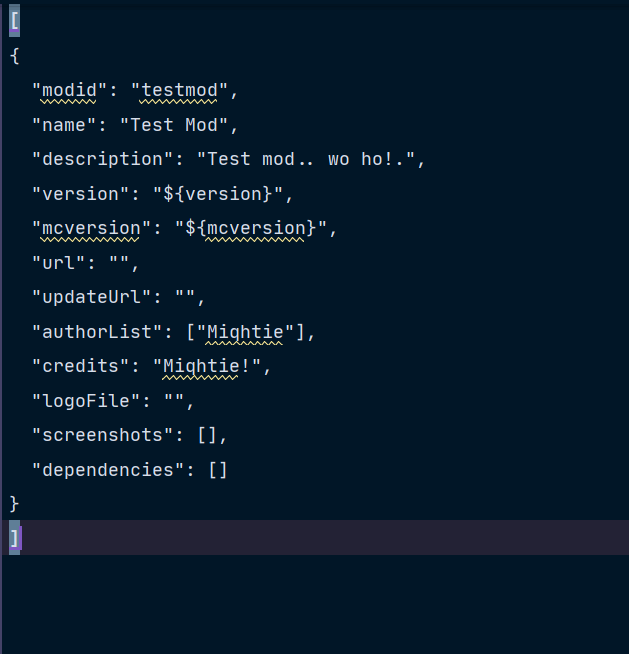Click the opening curly brace
Screen dimensions: 629x654
(x=15, y=55)
